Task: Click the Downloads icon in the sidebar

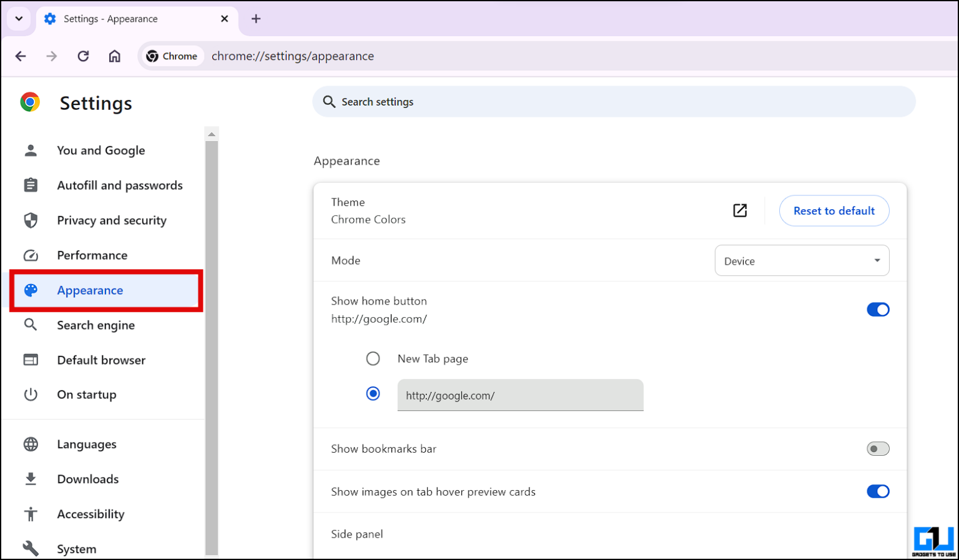Action: pos(31,479)
